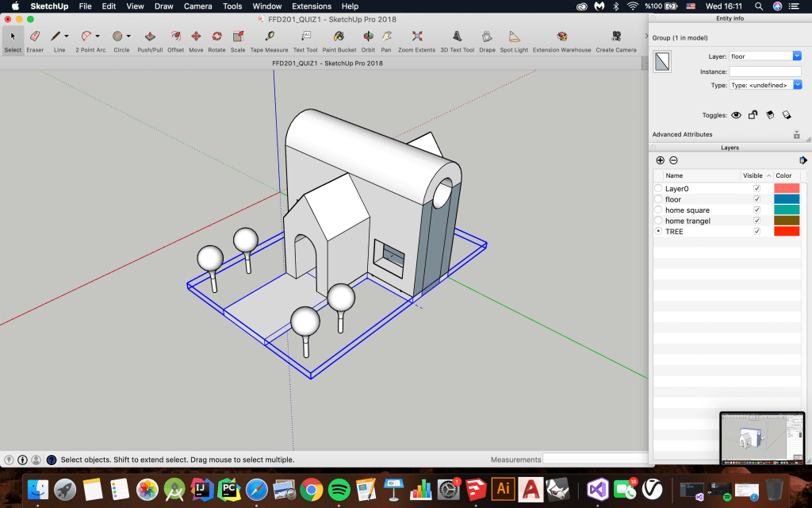Click the Zoom Extents tool
812x508 pixels.
tap(416, 37)
